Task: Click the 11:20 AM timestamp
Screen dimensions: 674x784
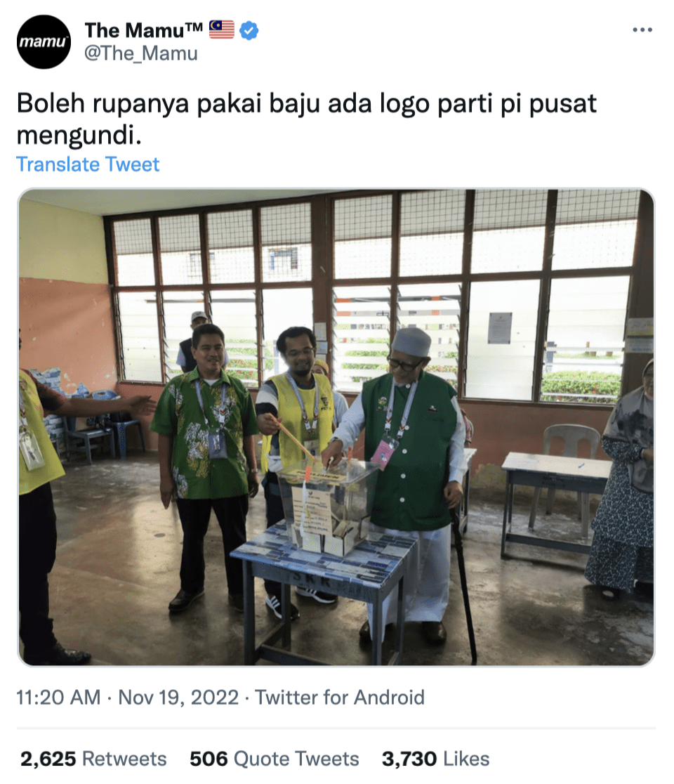Action: [x=58, y=697]
